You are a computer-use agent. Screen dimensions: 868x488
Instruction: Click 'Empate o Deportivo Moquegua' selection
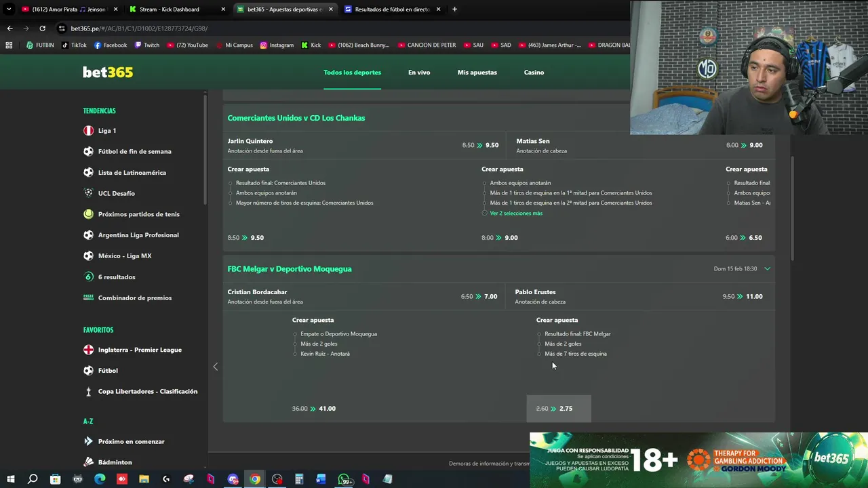(338, 334)
